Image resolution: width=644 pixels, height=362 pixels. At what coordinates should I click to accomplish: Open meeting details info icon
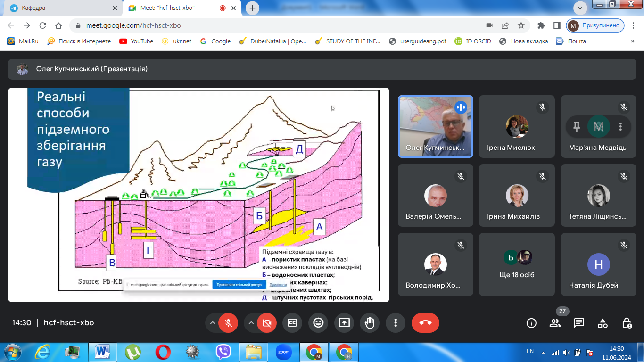(531, 323)
